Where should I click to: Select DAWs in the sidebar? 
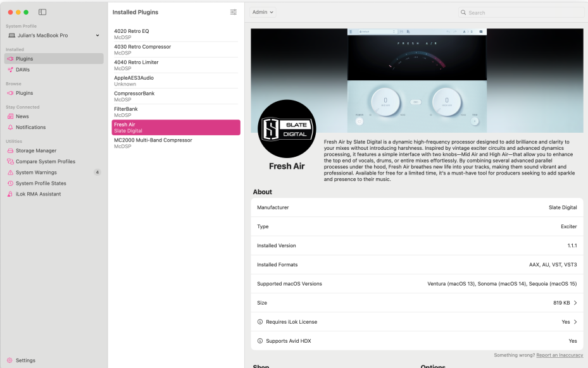tap(54, 70)
